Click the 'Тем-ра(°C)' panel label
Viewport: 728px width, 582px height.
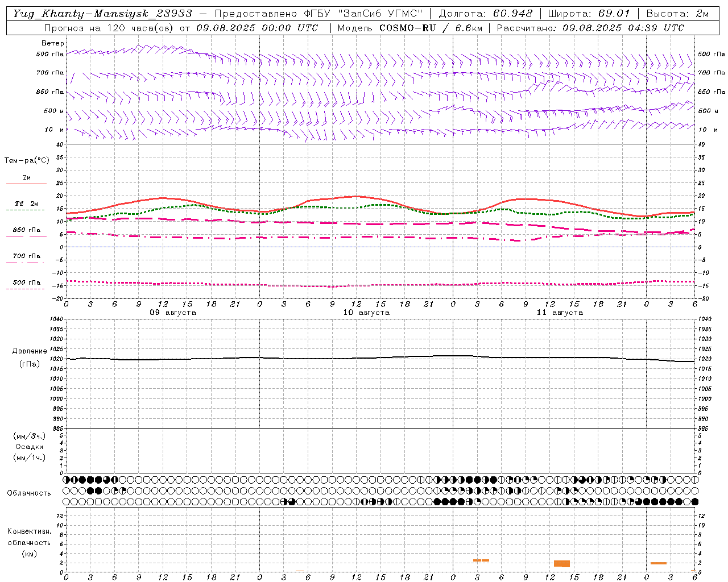click(x=27, y=161)
